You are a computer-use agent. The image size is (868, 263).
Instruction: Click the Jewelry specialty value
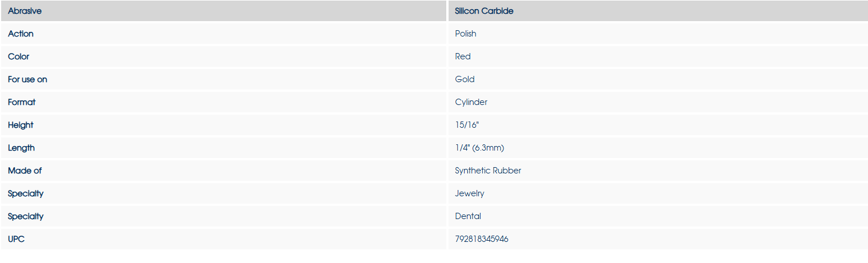(470, 193)
